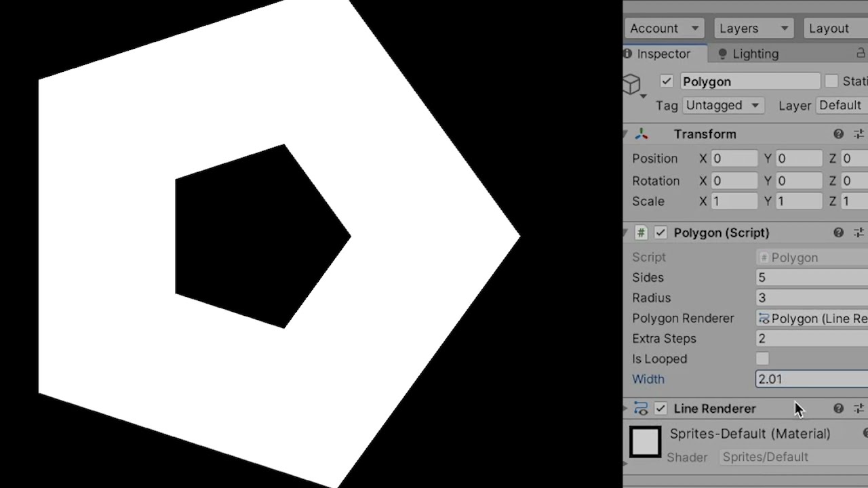Open the Layout dropdown
868x488 pixels.
click(x=835, y=28)
